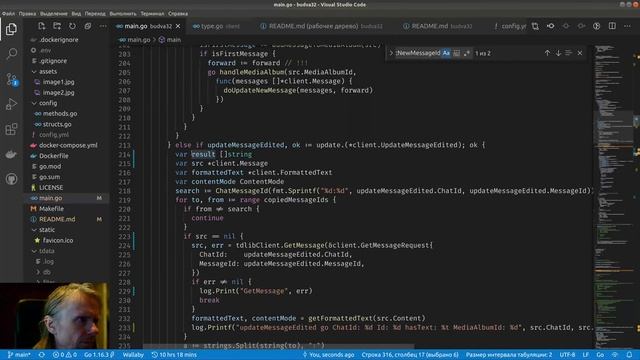
Task: Open the Search view in activity bar
Action: (x=11, y=53)
